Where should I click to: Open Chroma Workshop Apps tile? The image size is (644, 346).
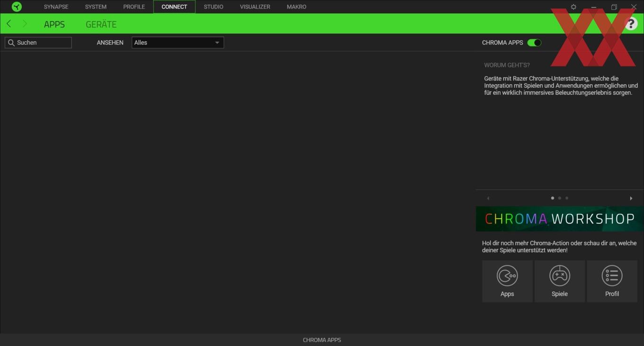click(507, 281)
